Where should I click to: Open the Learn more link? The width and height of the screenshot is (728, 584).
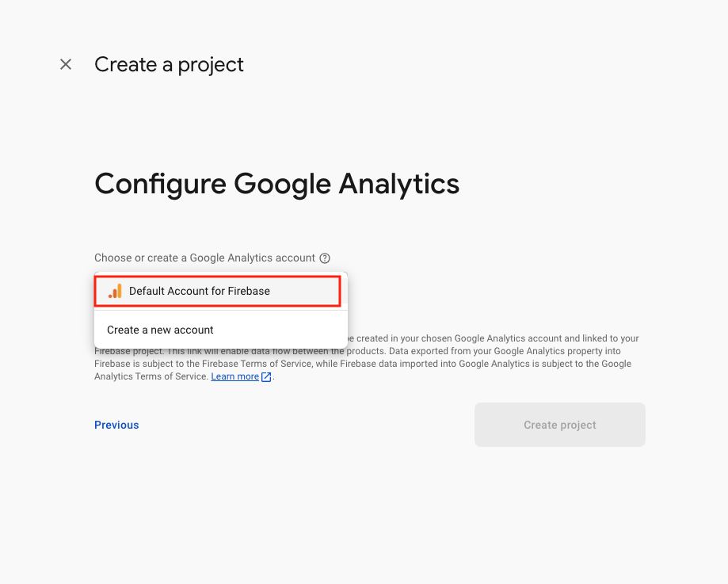click(234, 377)
